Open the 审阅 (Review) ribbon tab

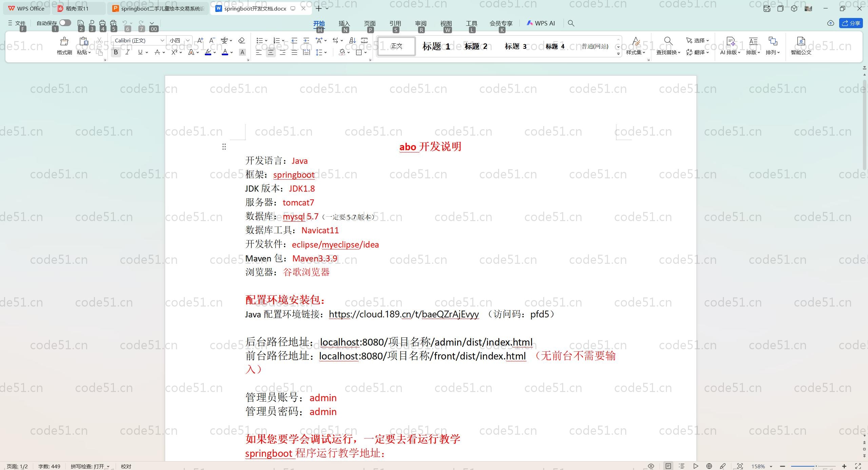pyautogui.click(x=420, y=23)
